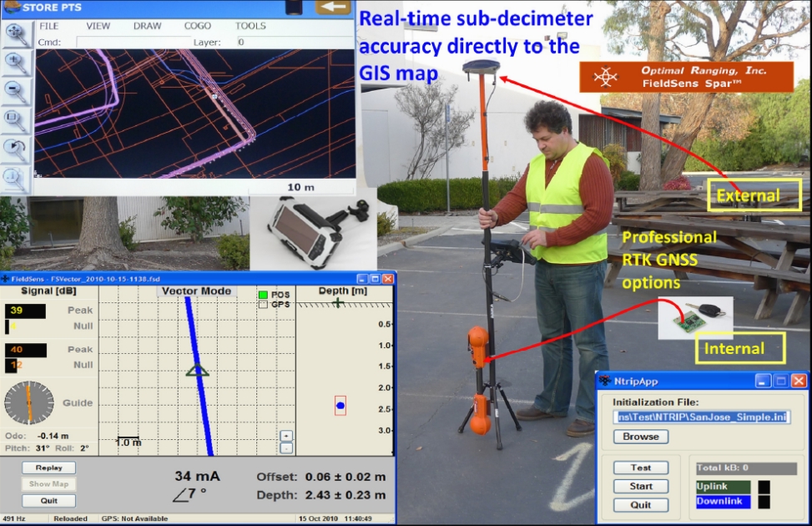Click the Odo value -0.14 m
Viewport: 812px width, 526px height.
tap(53, 437)
